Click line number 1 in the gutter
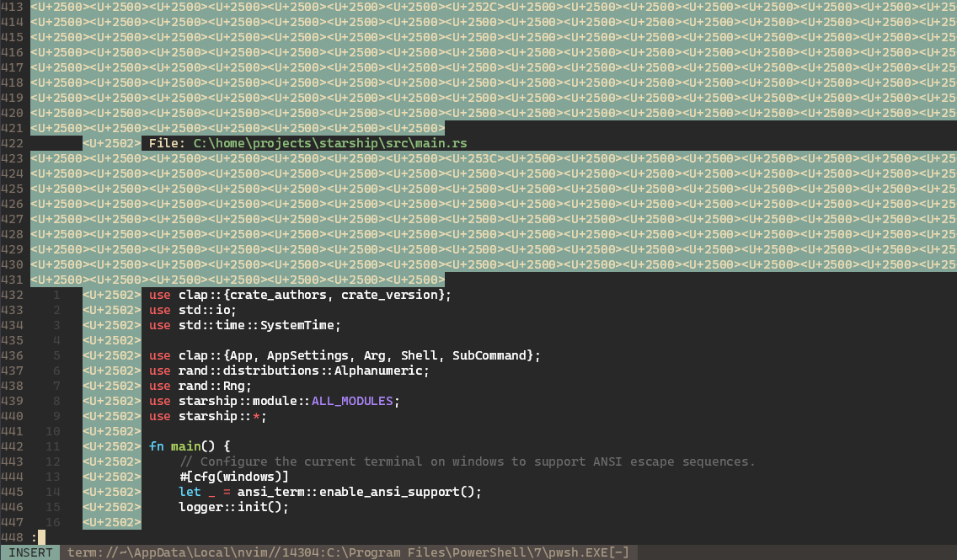Screen dimensions: 957x560 (56, 295)
